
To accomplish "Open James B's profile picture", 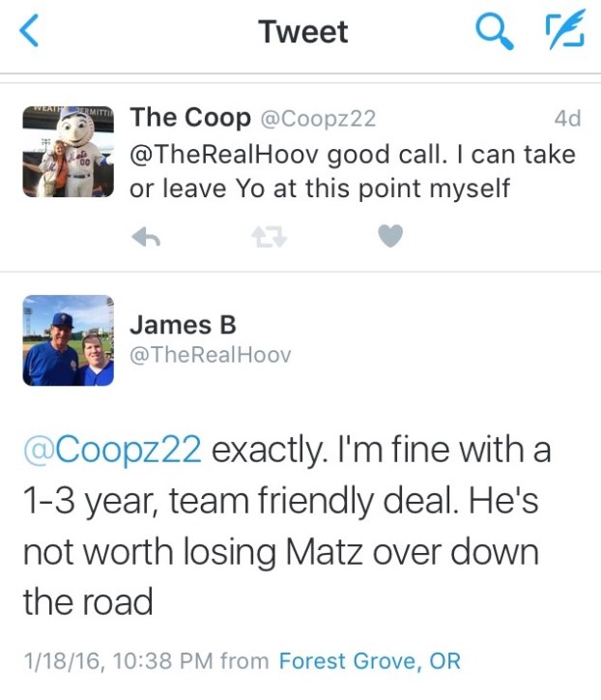I will click(69, 340).
